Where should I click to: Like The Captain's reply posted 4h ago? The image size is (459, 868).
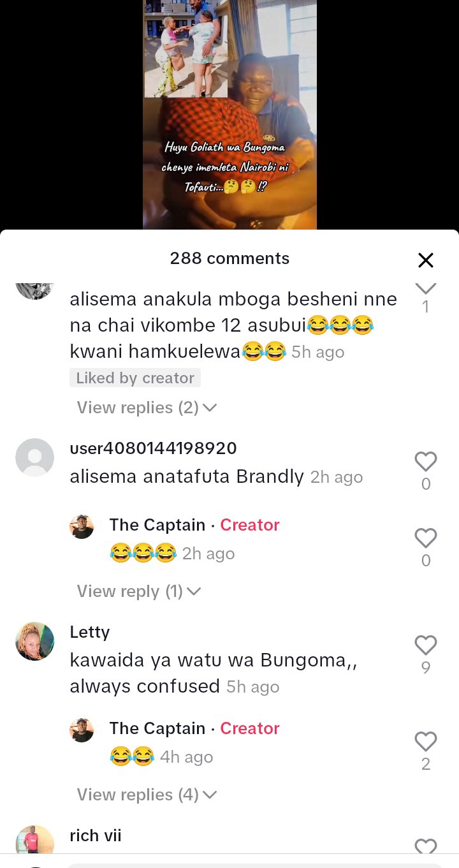point(426,741)
